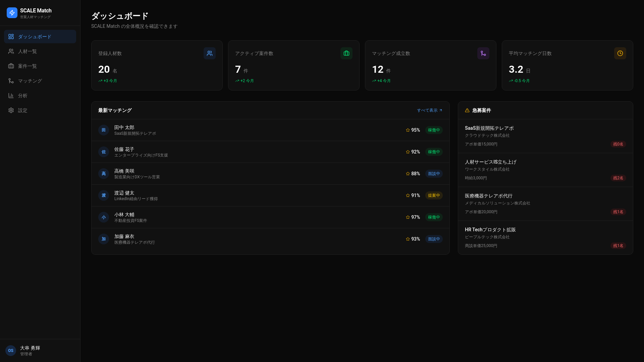This screenshot has height=362, width=644.
Task: Click the 提案中 badge on 渡辺 健太 row
Action: point(434,195)
